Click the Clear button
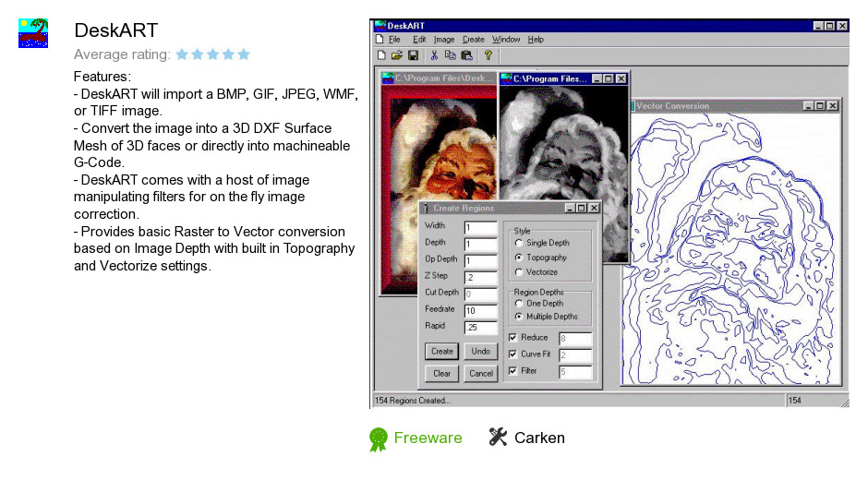Viewport: 868px width, 480px height. (441, 373)
